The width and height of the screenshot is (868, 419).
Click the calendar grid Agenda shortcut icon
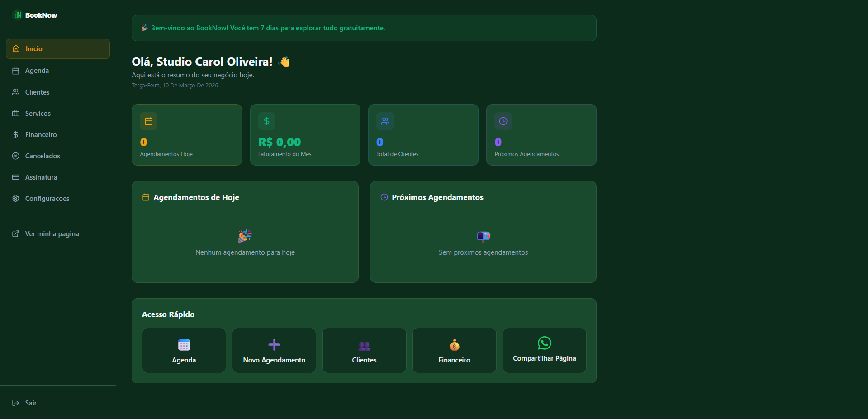(x=184, y=345)
